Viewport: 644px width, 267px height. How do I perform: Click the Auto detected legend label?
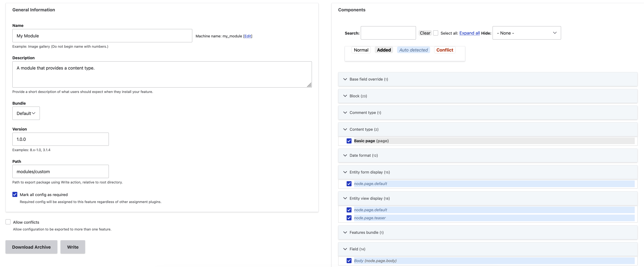[414, 50]
